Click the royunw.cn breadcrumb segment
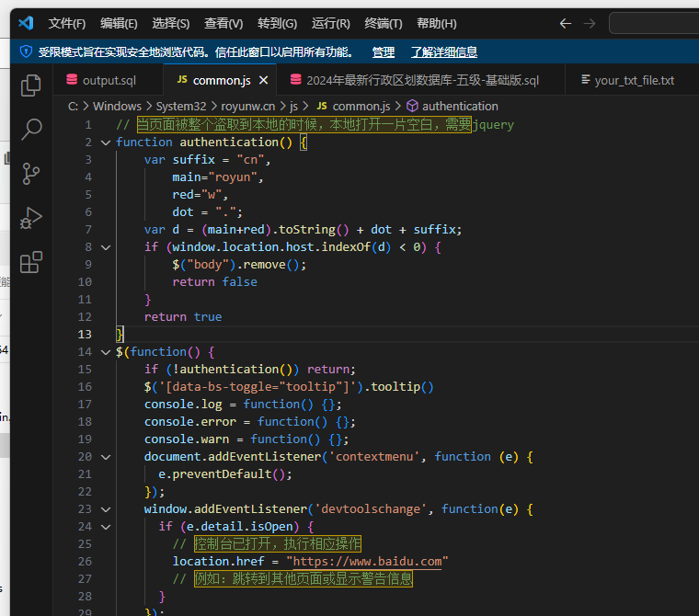 (x=247, y=106)
